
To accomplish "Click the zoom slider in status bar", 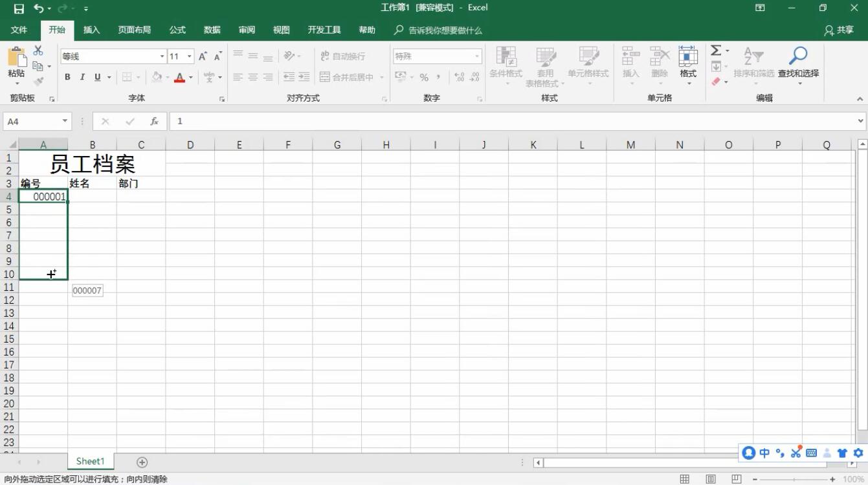I will click(x=794, y=479).
